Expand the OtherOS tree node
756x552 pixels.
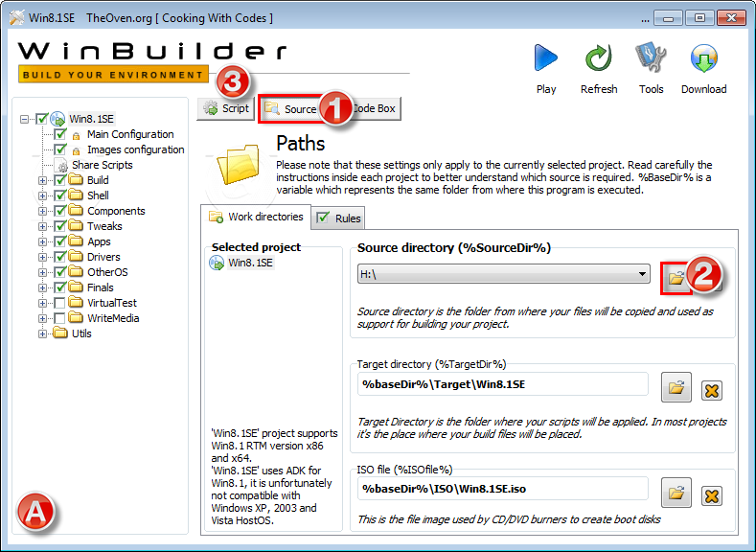(x=42, y=273)
